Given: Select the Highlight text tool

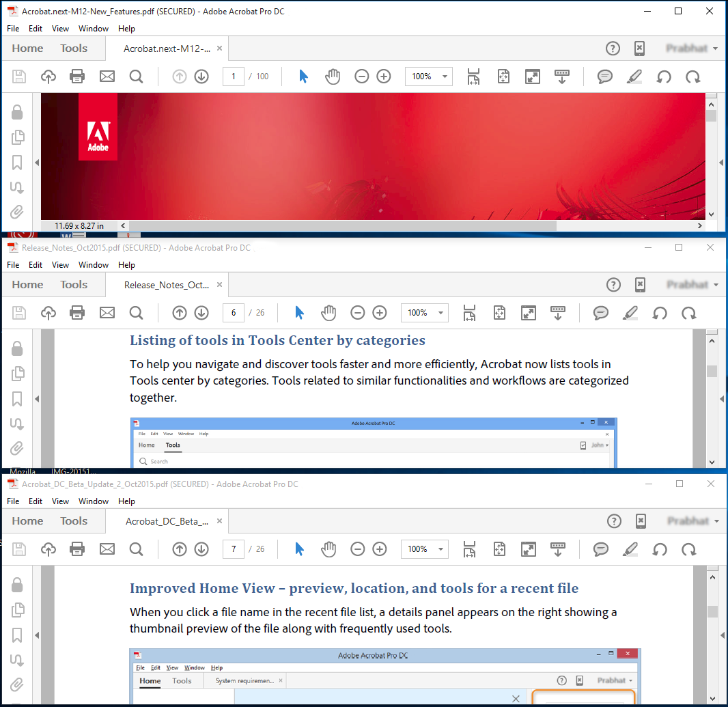Looking at the screenshot, I should (634, 76).
